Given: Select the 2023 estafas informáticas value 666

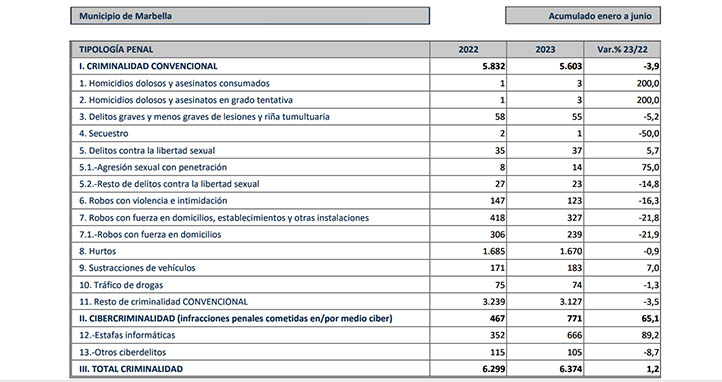Looking at the screenshot, I should (574, 335).
